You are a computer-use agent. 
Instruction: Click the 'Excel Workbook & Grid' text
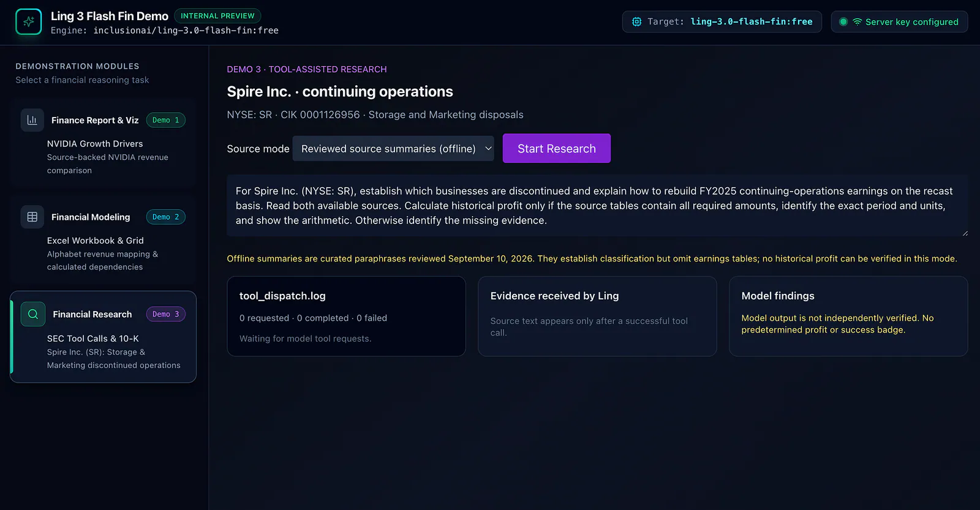96,241
